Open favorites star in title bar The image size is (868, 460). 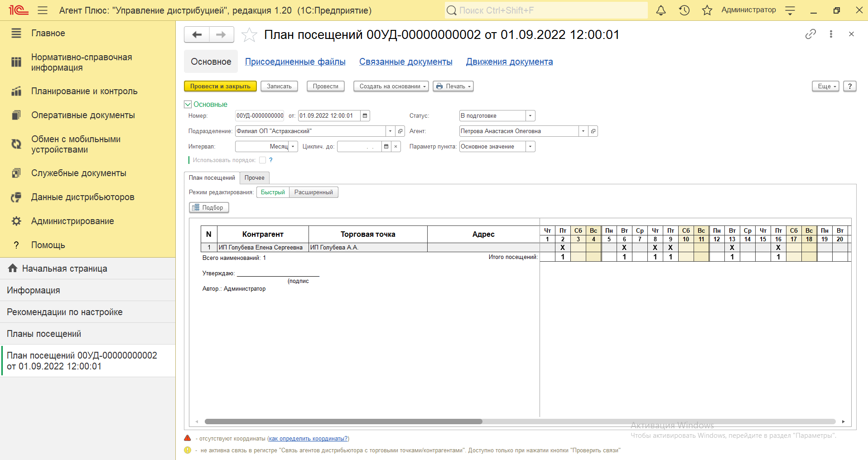(x=707, y=10)
